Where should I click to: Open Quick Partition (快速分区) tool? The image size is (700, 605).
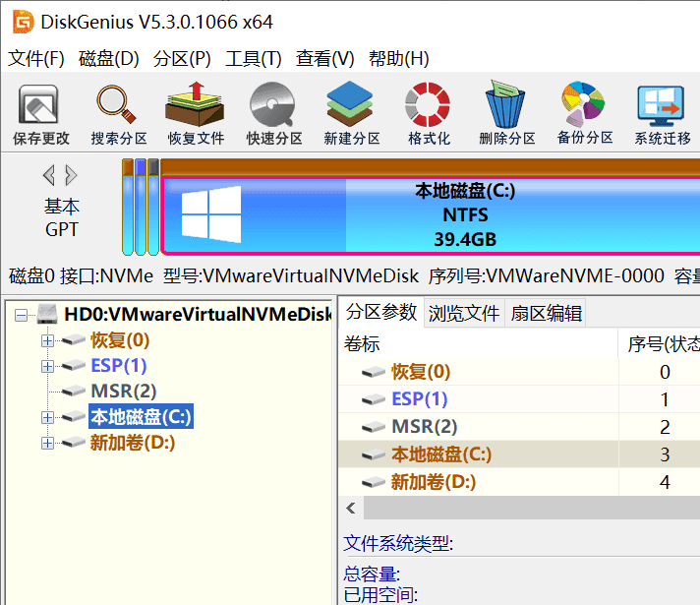coord(273,114)
